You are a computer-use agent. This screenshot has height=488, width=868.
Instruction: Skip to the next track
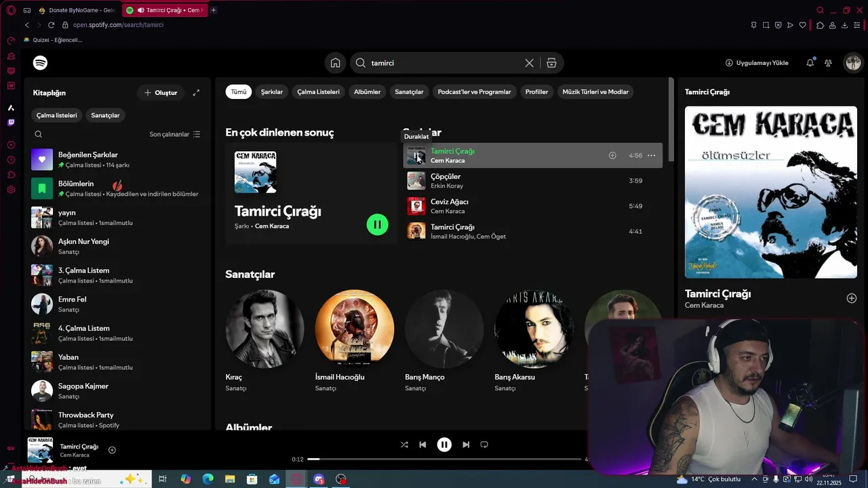(466, 445)
